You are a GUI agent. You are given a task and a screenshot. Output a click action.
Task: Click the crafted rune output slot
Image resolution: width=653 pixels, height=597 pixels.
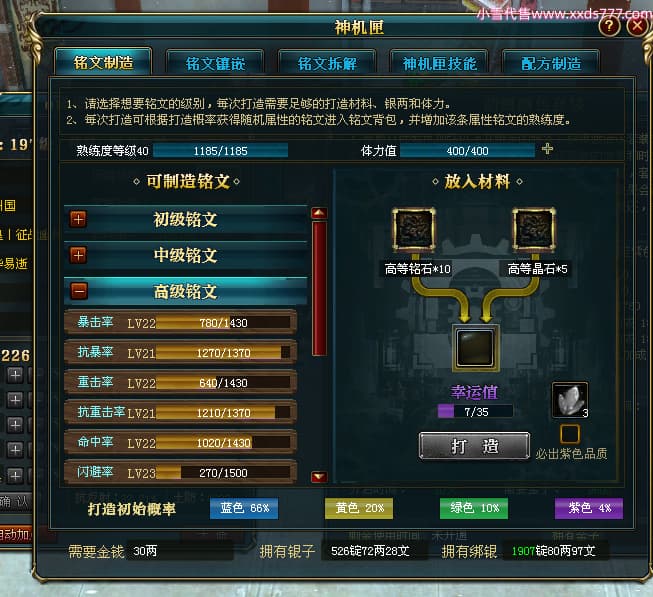tap(475, 348)
